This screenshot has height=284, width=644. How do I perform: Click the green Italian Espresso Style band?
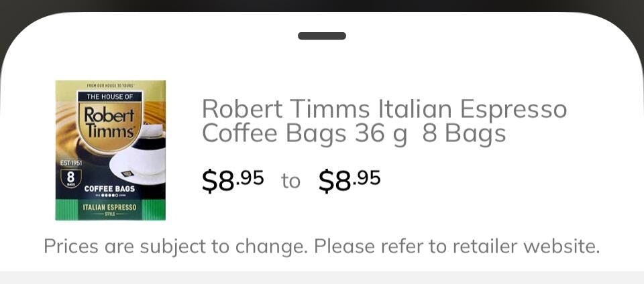point(110,210)
